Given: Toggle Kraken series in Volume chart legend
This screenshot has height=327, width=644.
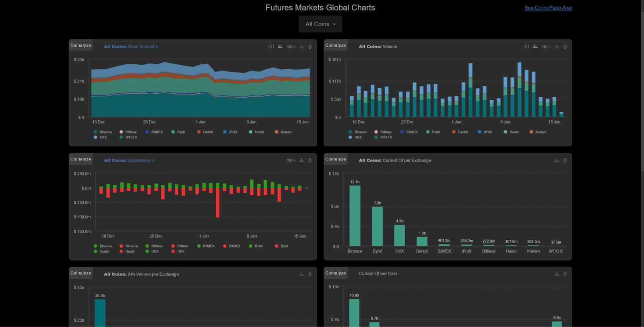Looking at the screenshot, I should point(538,132).
